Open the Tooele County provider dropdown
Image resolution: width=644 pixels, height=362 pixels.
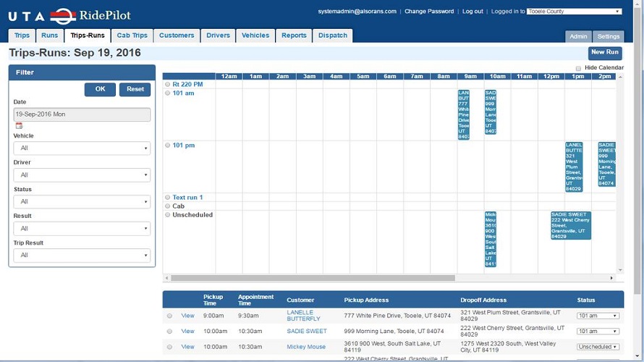[575, 12]
